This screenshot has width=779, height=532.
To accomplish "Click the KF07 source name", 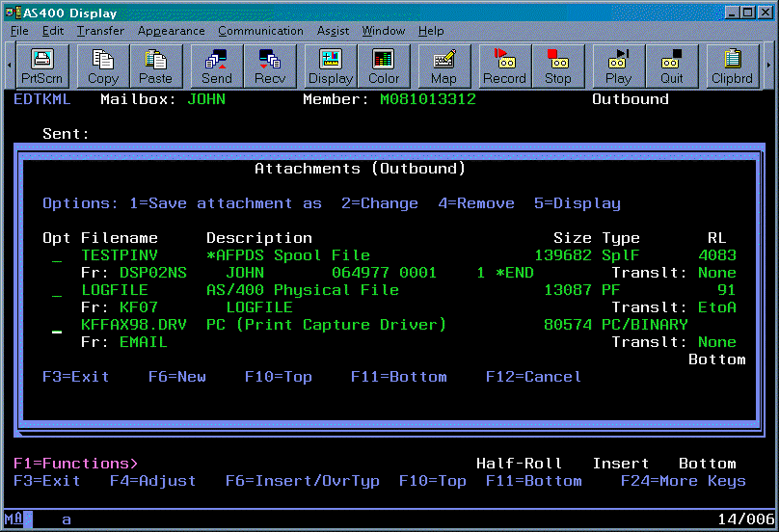I will pyautogui.click(x=139, y=307).
